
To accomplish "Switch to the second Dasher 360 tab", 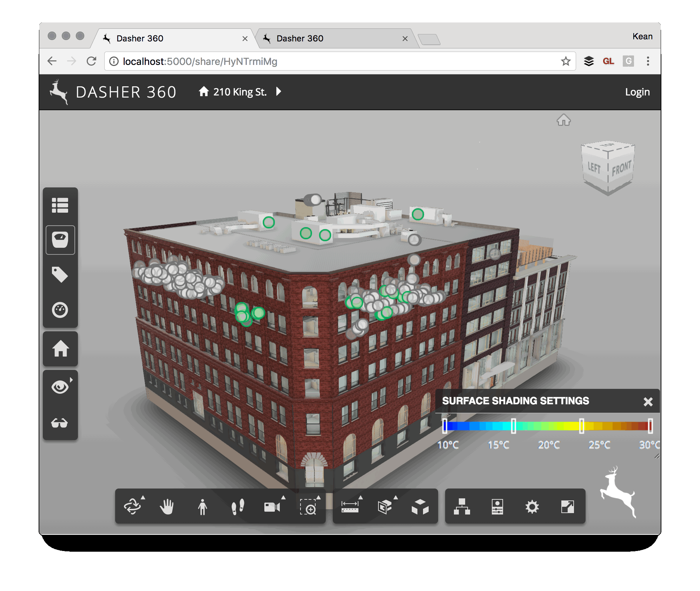I will (300, 38).
